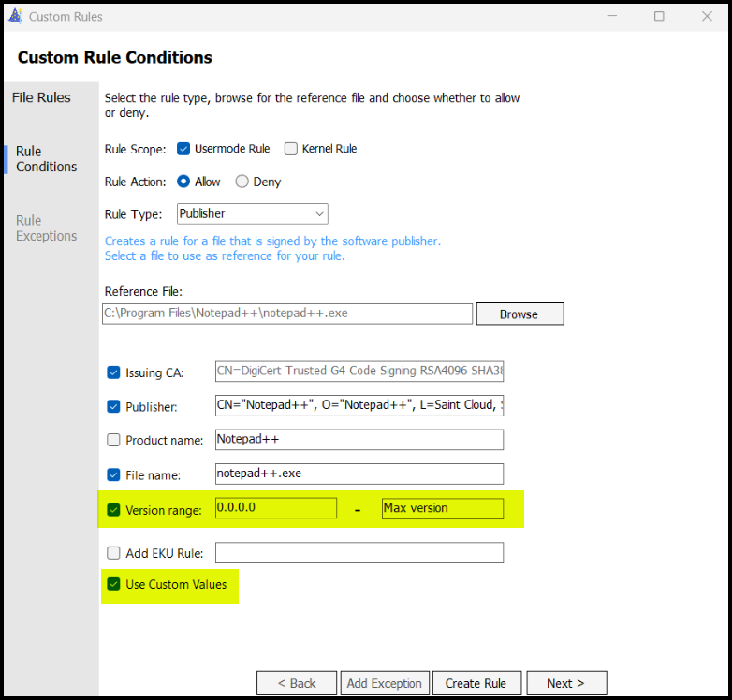Click the Add EKU Rule text field

359,552
